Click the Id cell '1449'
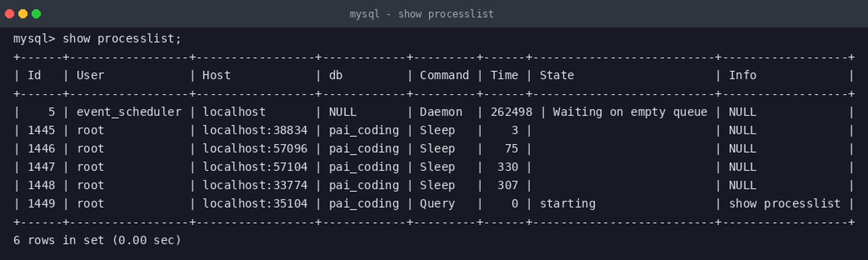868x260 pixels. click(x=41, y=204)
